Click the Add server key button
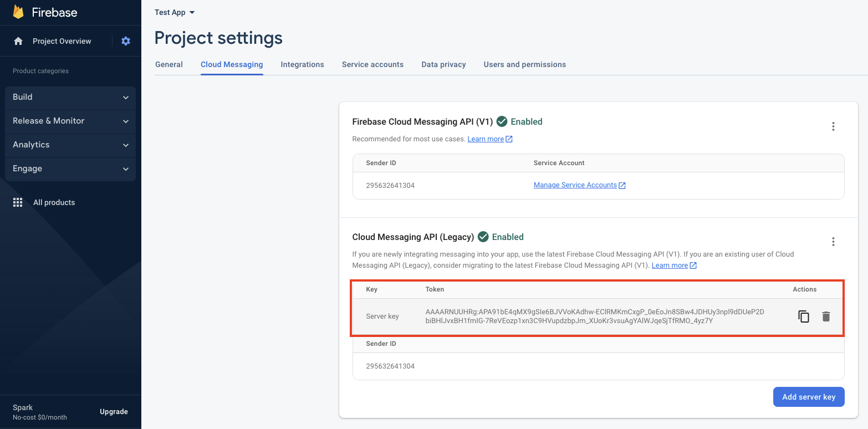This screenshot has width=868, height=429. [x=809, y=397]
